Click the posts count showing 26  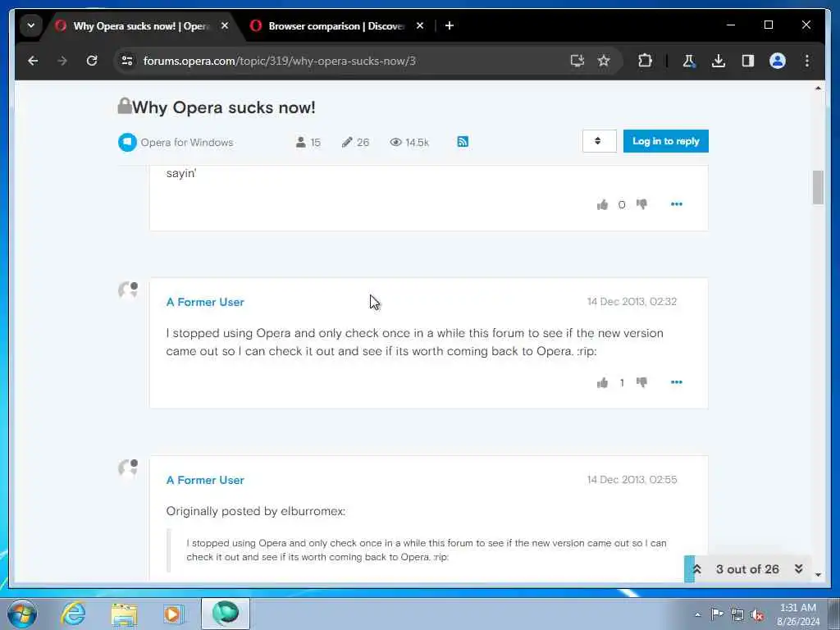356,143
